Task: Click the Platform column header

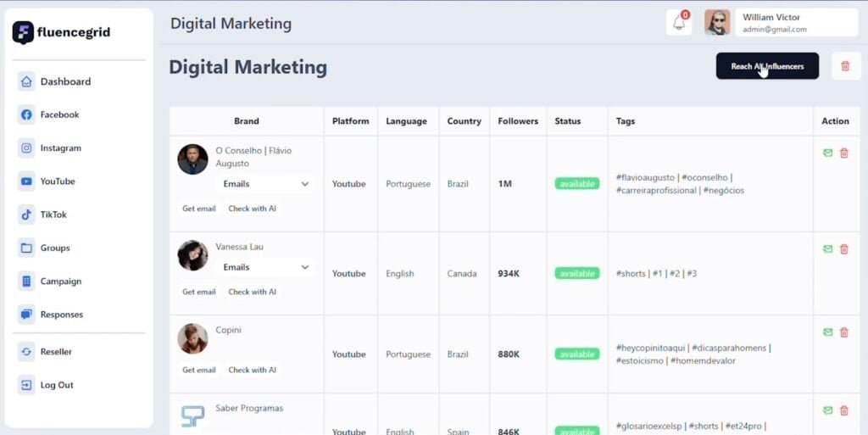Action: coord(350,121)
